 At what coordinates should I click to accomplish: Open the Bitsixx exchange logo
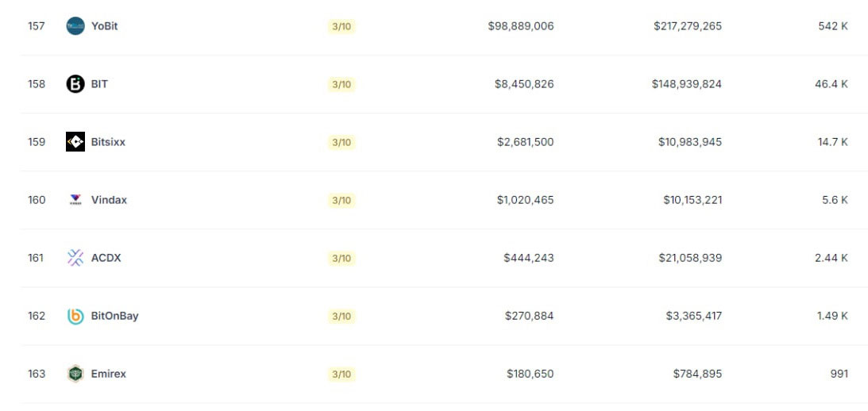(75, 141)
